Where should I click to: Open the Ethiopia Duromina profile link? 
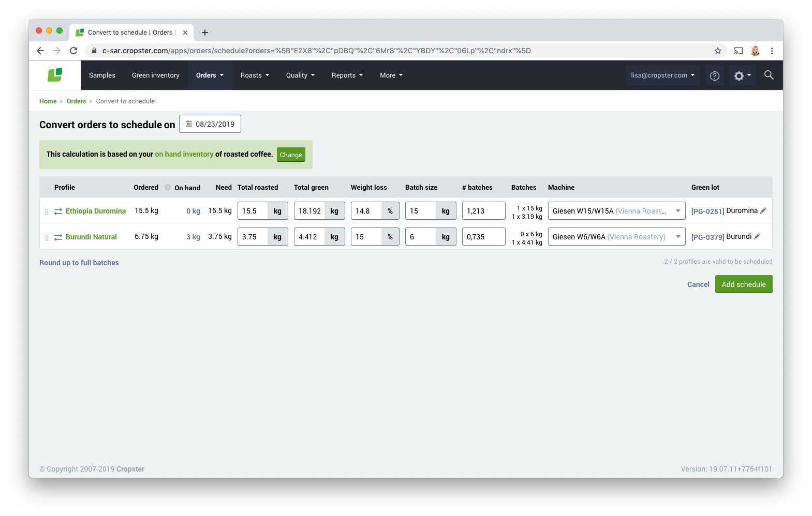[96, 211]
